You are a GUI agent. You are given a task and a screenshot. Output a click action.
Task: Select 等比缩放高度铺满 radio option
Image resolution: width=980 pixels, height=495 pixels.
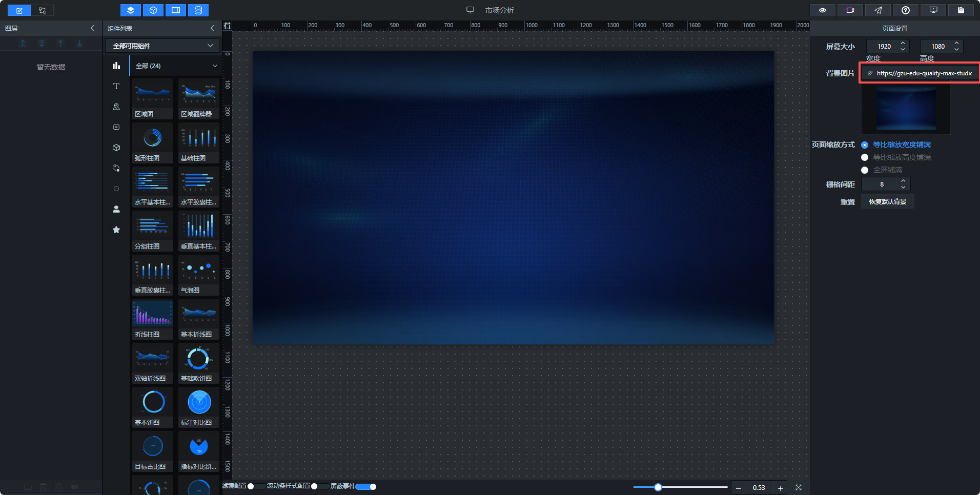click(865, 157)
